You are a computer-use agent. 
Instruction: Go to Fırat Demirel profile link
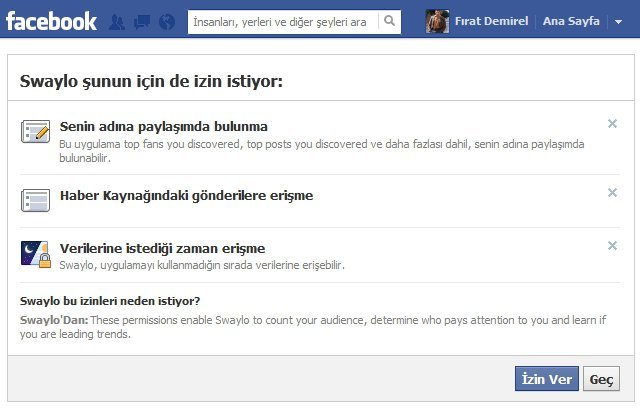(491, 21)
